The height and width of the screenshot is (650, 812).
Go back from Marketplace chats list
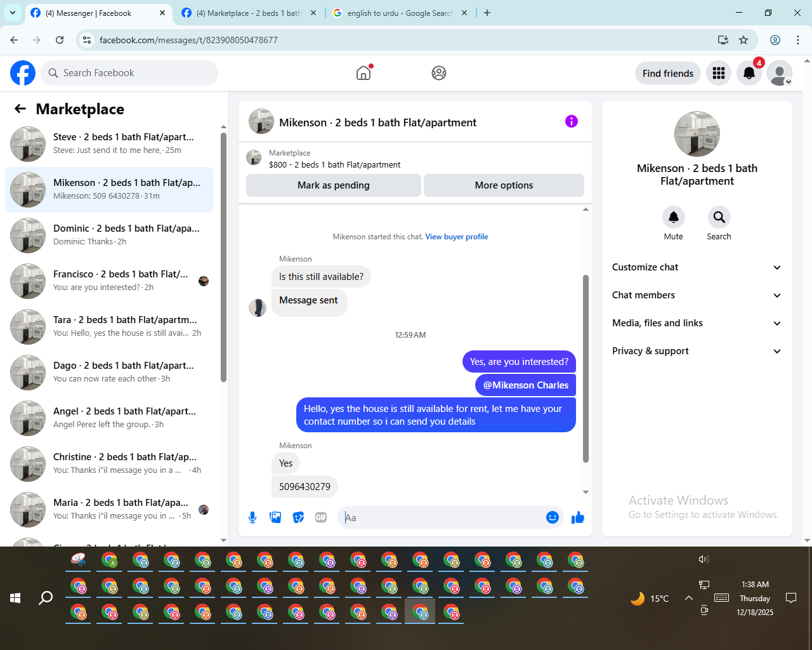click(20, 109)
